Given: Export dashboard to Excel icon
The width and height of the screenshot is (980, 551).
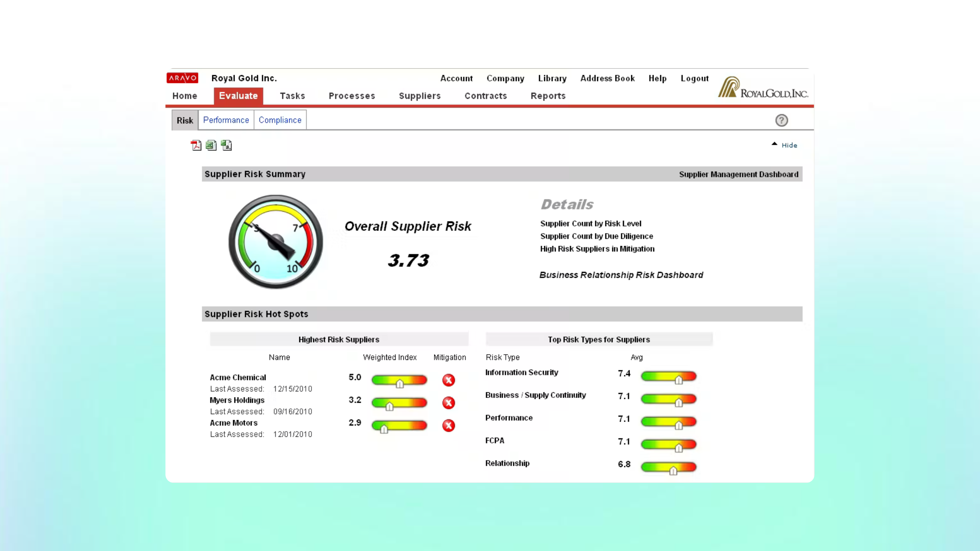Looking at the screenshot, I should click(211, 146).
